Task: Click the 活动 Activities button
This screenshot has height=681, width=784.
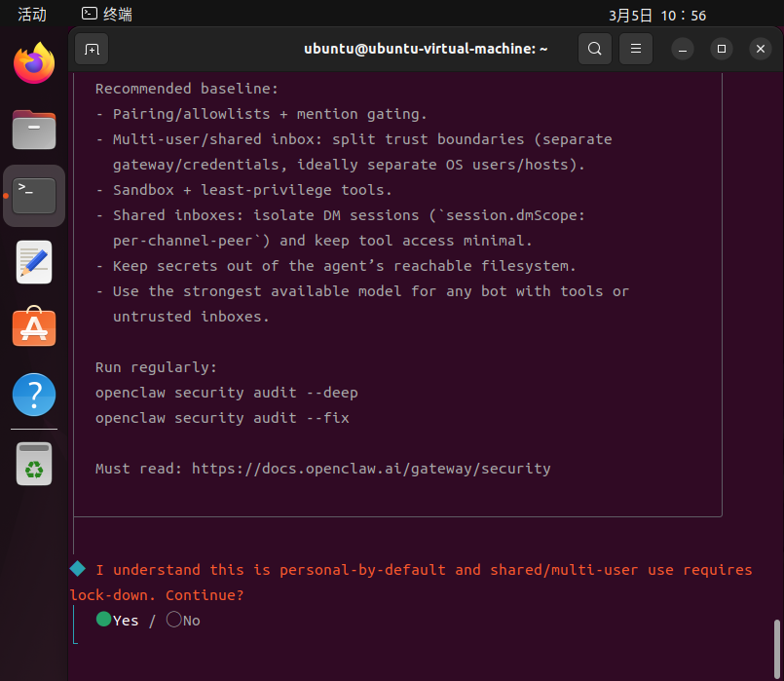Action: click(x=32, y=14)
